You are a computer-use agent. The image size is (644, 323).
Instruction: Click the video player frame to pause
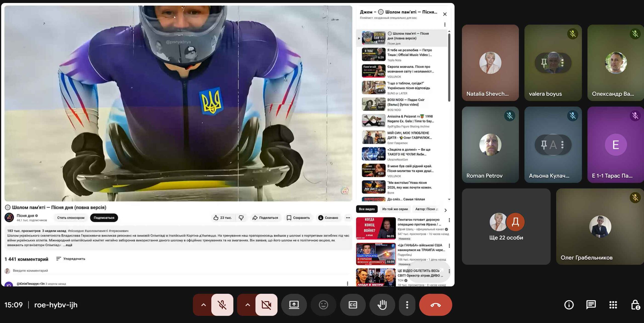pos(178,103)
